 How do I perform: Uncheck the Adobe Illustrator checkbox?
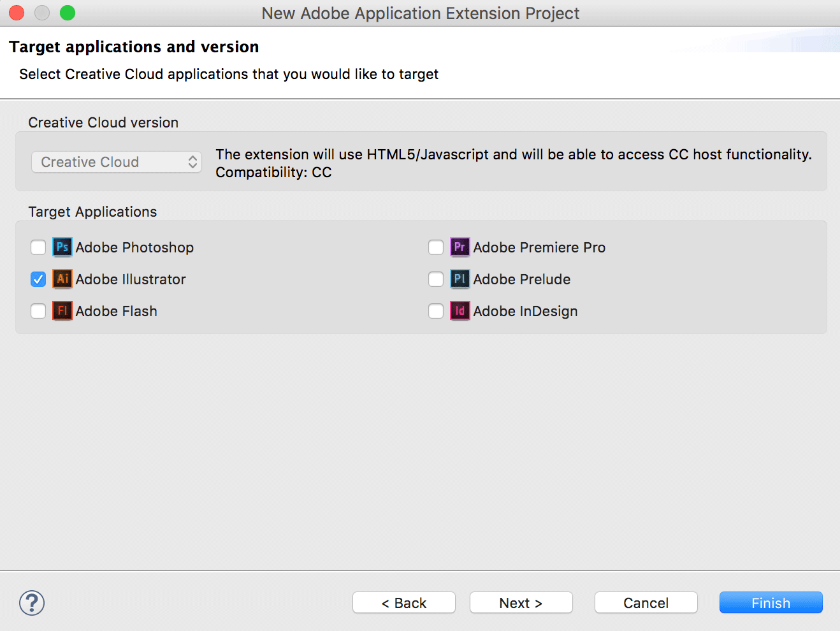click(38, 279)
